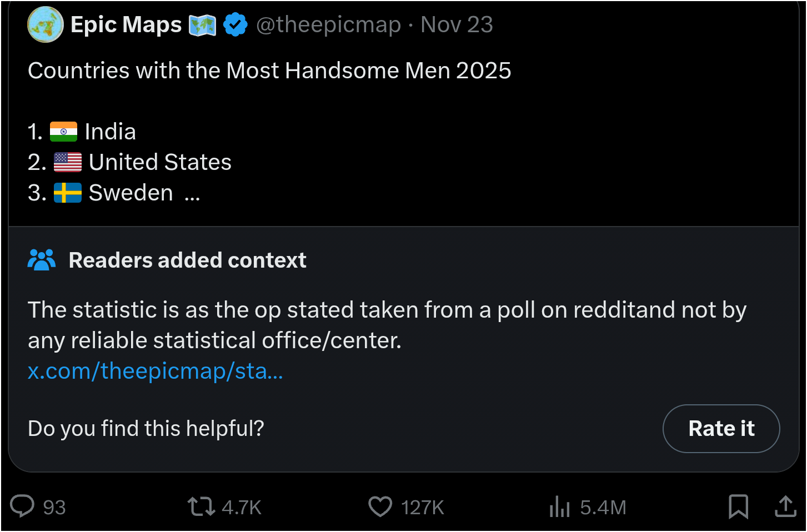Toggle the bookmark icon
This screenshot has height=532, width=807.
738,506
